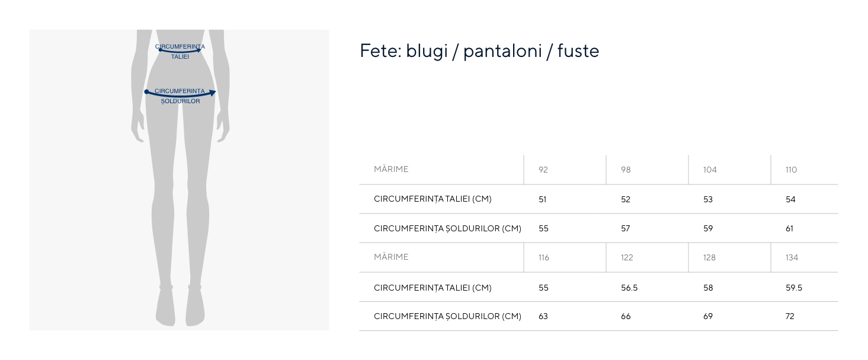The width and height of the screenshot is (868, 360).
Task: Click the waist value 59.5
Action: (794, 288)
